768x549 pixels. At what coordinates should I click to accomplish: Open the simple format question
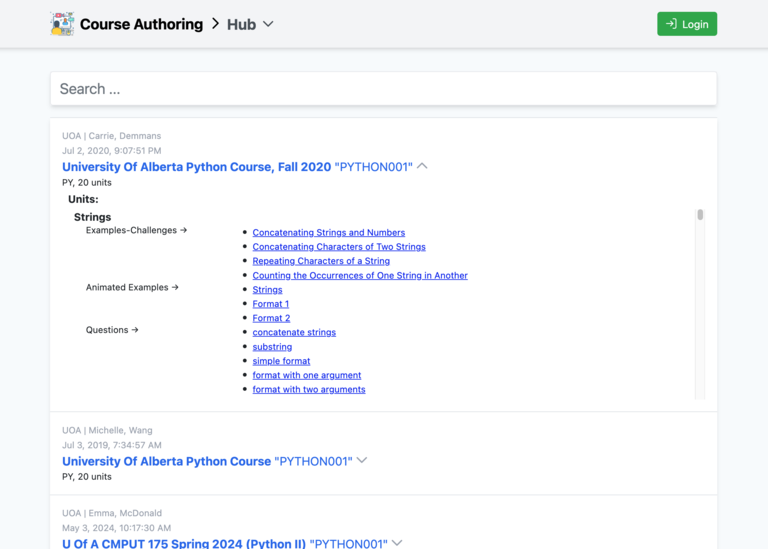[x=281, y=361]
